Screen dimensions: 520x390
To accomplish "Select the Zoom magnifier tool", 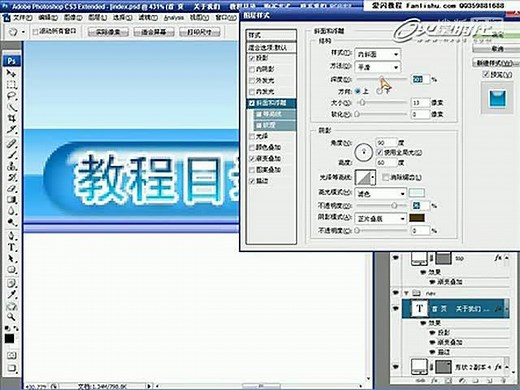I will click(11, 317).
